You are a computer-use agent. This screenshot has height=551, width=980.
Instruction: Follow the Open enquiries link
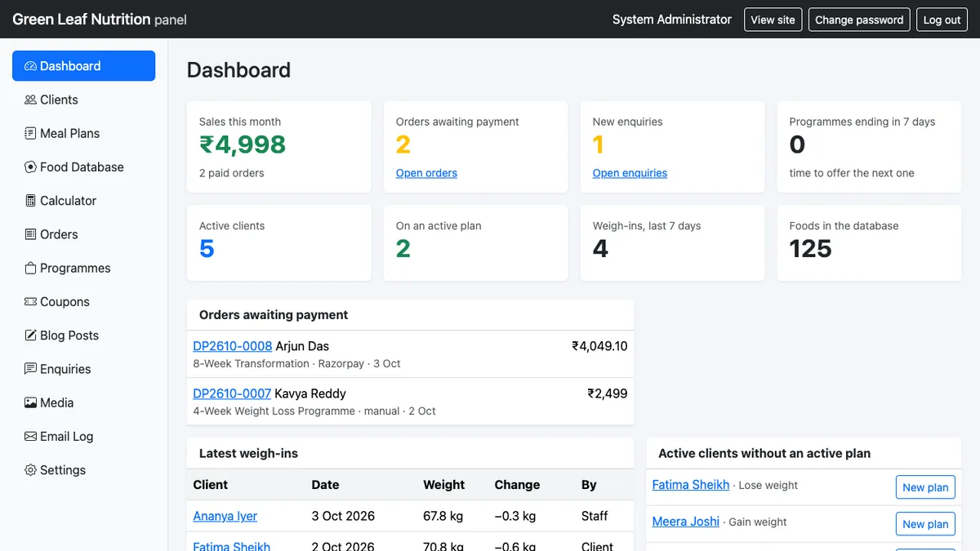630,173
